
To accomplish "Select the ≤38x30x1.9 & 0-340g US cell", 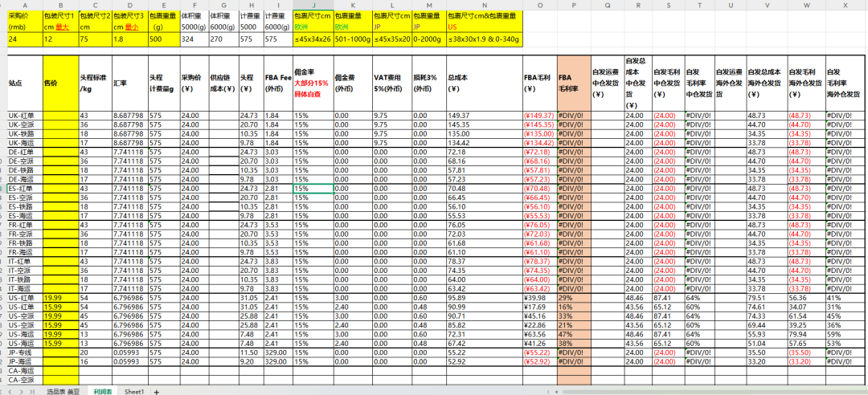I will [x=485, y=40].
